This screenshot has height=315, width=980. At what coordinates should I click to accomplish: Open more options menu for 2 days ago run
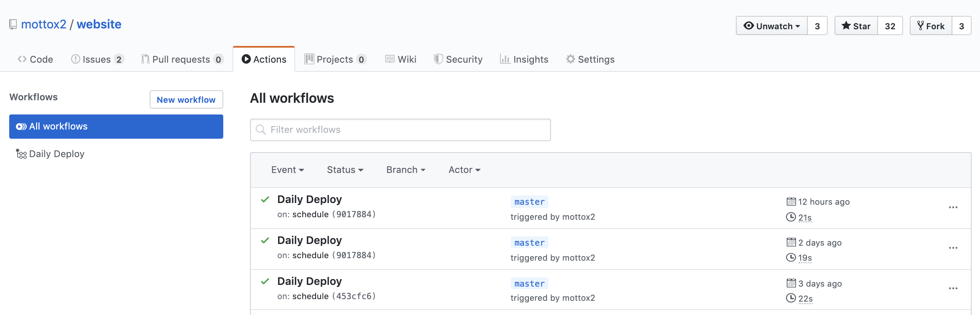click(953, 248)
